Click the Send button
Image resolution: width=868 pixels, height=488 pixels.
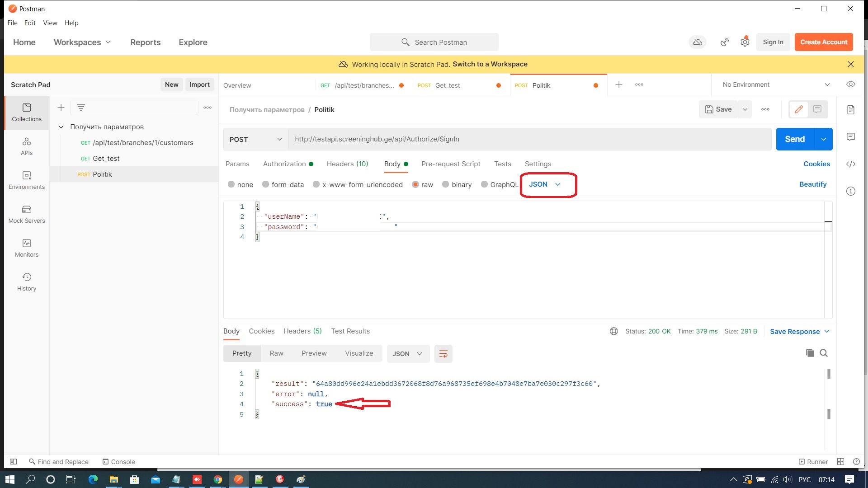[x=795, y=139]
